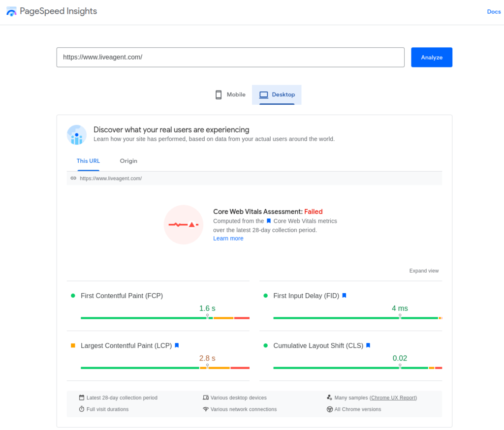Click the Chrome icon before All Chrome versions
Image resolution: width=504 pixels, height=430 pixels.
click(329, 409)
